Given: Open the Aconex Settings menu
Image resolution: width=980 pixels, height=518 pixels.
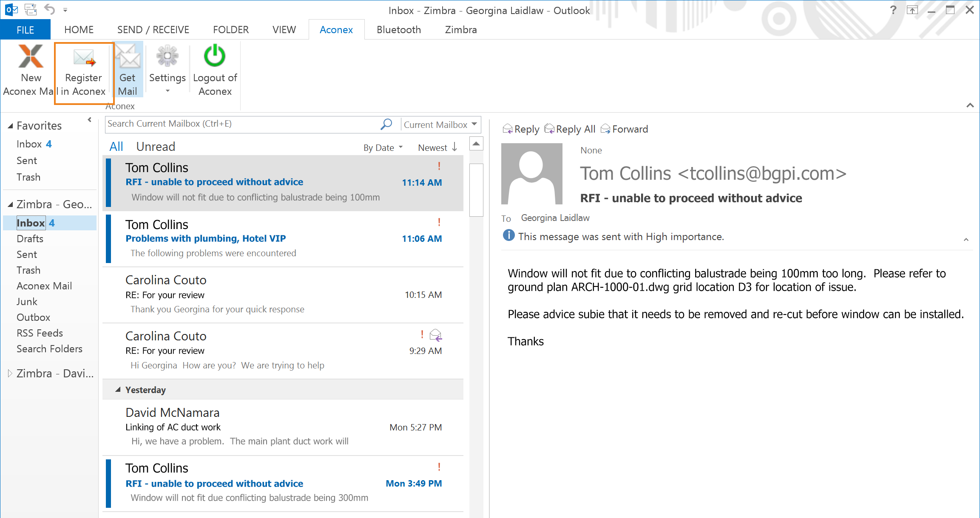Looking at the screenshot, I should tap(168, 70).
